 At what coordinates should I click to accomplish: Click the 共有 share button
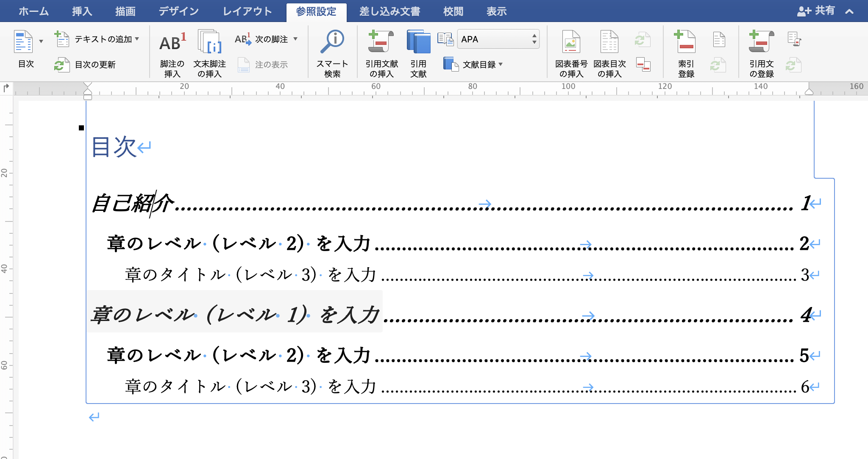coord(815,11)
